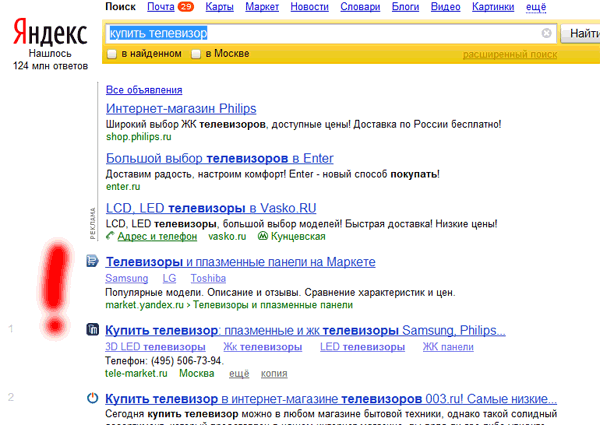
Task: Click 'market.yandex.ru' breadcrumb URL
Action: [x=145, y=305]
